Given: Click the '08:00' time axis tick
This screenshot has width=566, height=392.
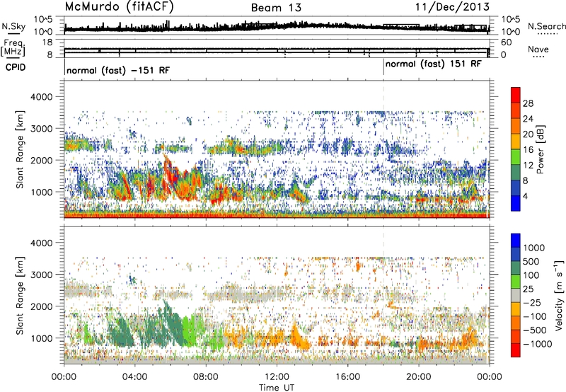Looking at the screenshot, I should point(206,377).
